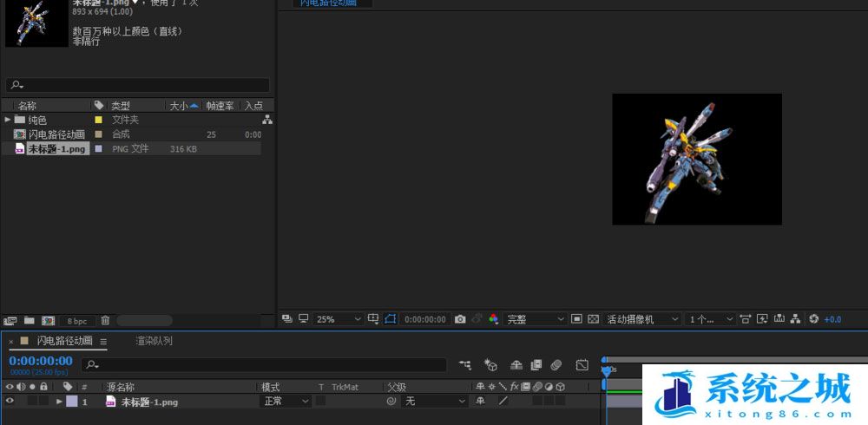Click the tan label swatch of 闪电路径动画
Image resolution: width=868 pixels, height=425 pixels.
(99, 134)
